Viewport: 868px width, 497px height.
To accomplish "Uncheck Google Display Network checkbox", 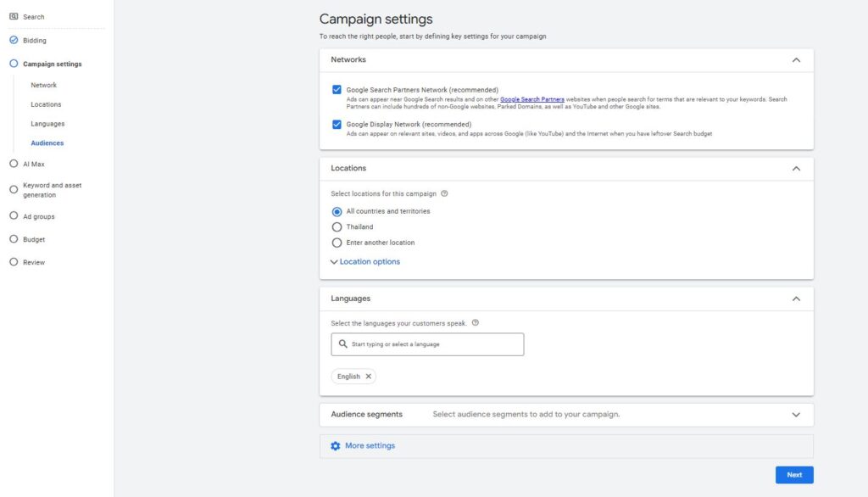I will click(x=337, y=125).
